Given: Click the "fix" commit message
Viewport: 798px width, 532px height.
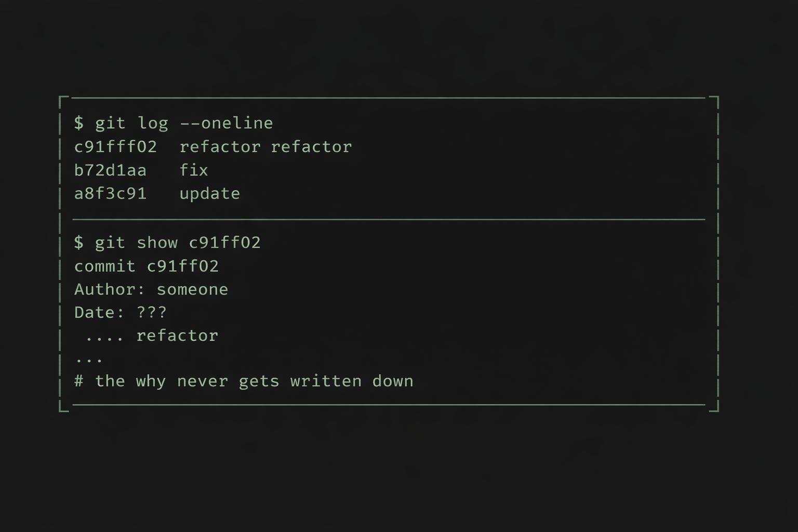Looking at the screenshot, I should (193, 170).
